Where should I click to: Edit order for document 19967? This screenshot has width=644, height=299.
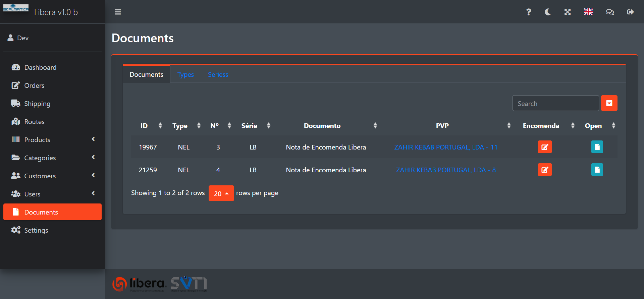pos(545,147)
